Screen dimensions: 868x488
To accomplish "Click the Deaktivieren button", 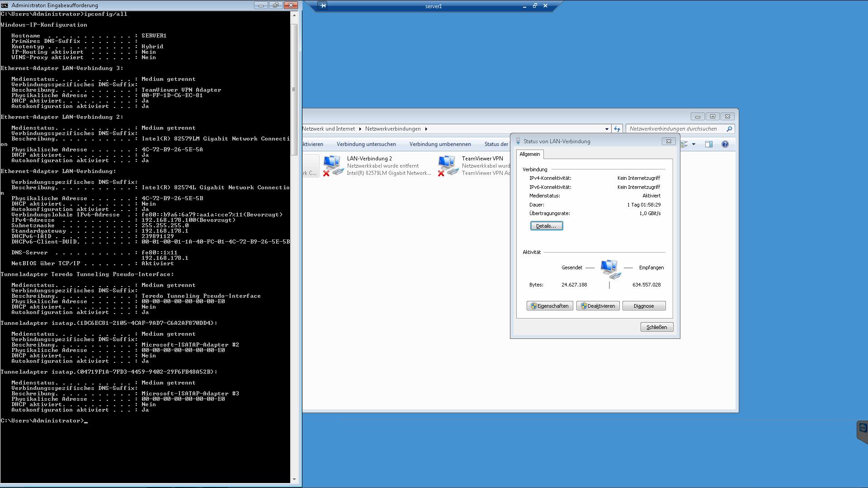I will [598, 306].
